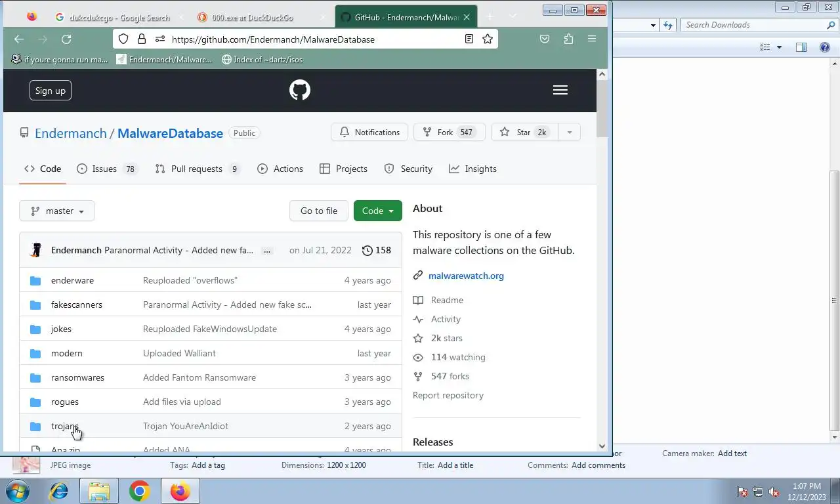Click the commit history clock icon
The height and width of the screenshot is (504, 840).
pyautogui.click(x=367, y=250)
